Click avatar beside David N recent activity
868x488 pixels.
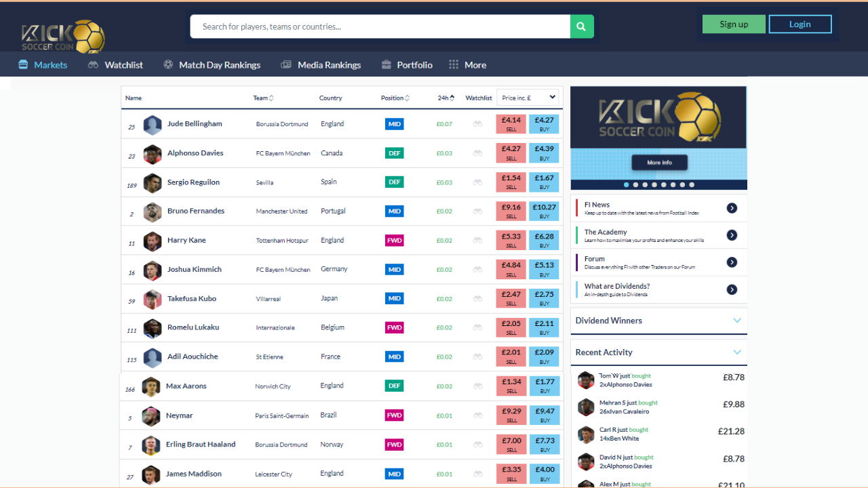(x=586, y=462)
